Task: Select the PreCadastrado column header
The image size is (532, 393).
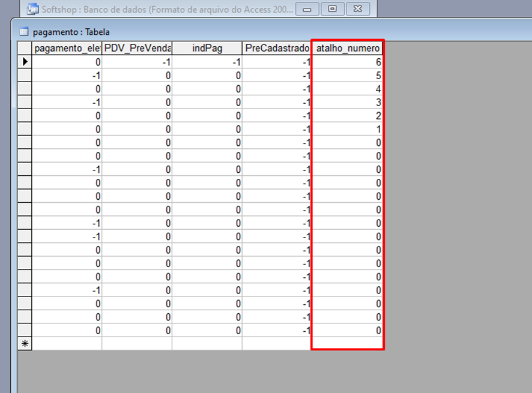Action: (x=277, y=48)
